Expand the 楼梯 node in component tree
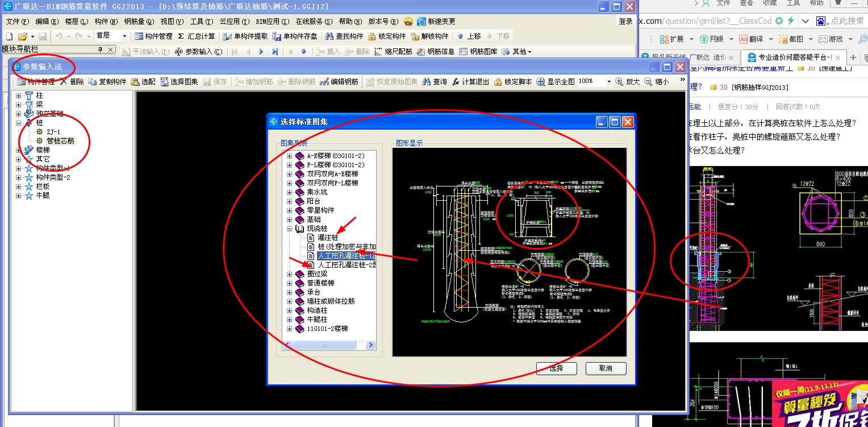 [x=18, y=150]
